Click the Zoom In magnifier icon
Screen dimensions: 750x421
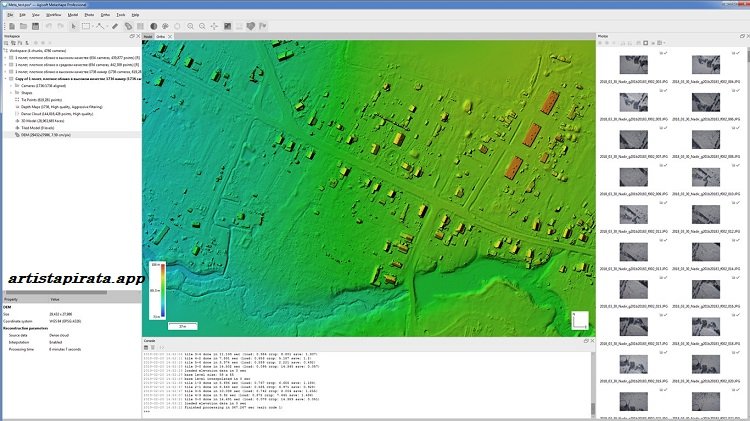click(x=190, y=25)
